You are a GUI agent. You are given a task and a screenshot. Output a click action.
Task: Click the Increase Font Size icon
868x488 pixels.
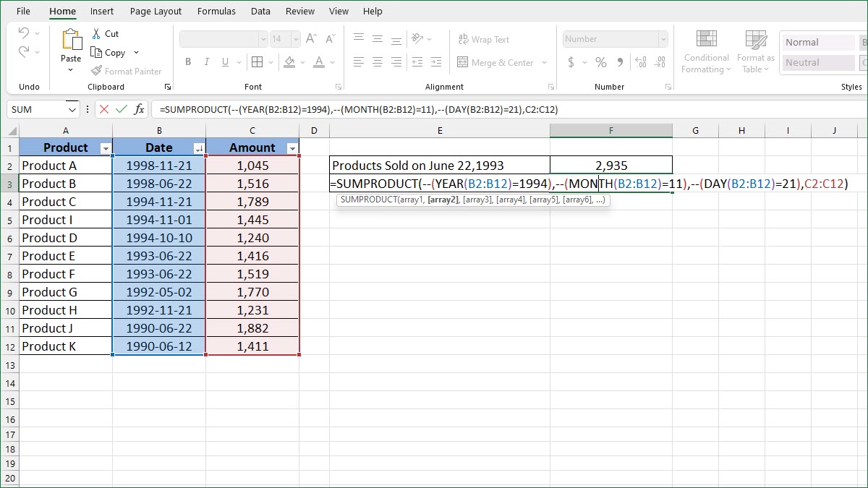click(311, 39)
